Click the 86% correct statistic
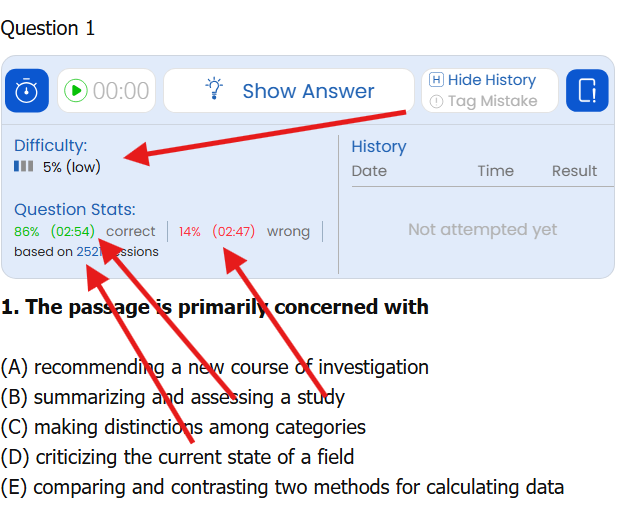 pos(27,231)
